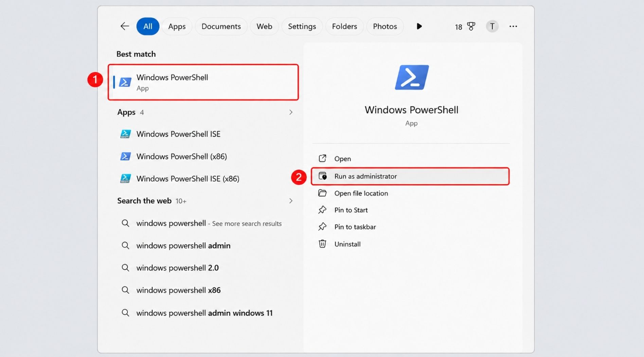Click the Windows PowerShell ISE icon
Screen dimensions: 644x357
click(125, 134)
